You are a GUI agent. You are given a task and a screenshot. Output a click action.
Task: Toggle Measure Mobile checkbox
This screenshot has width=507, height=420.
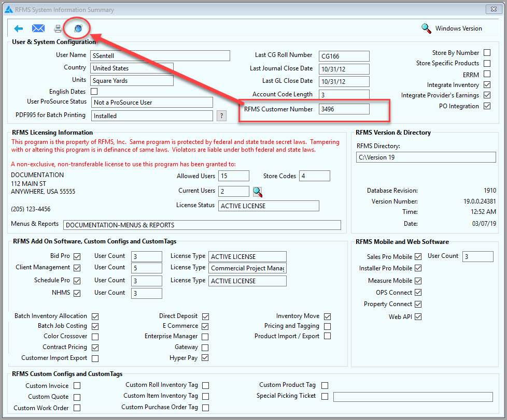(418, 281)
